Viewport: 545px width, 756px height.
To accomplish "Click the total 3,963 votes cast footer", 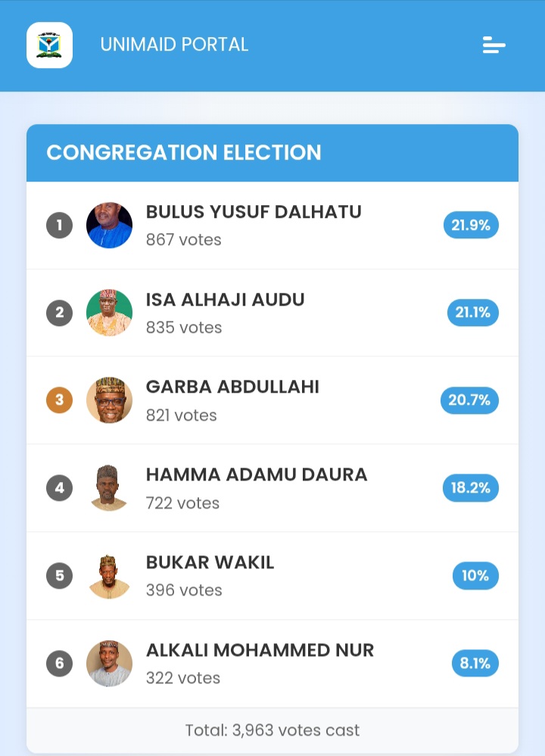I will coord(272,730).
